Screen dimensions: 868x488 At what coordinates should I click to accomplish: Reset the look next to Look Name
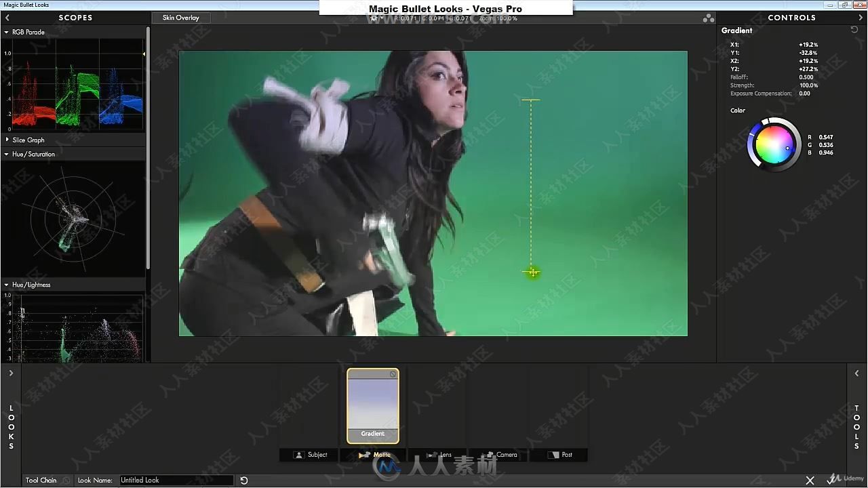click(x=243, y=481)
